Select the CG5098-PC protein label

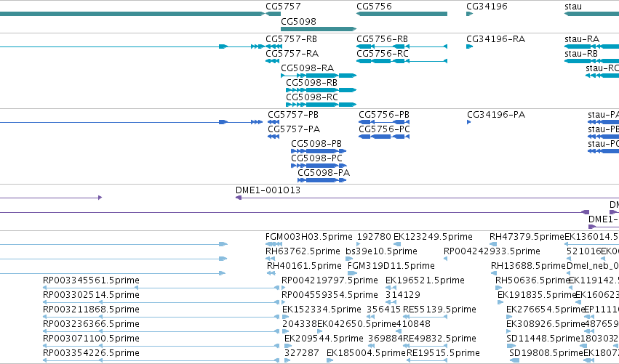click(316, 158)
